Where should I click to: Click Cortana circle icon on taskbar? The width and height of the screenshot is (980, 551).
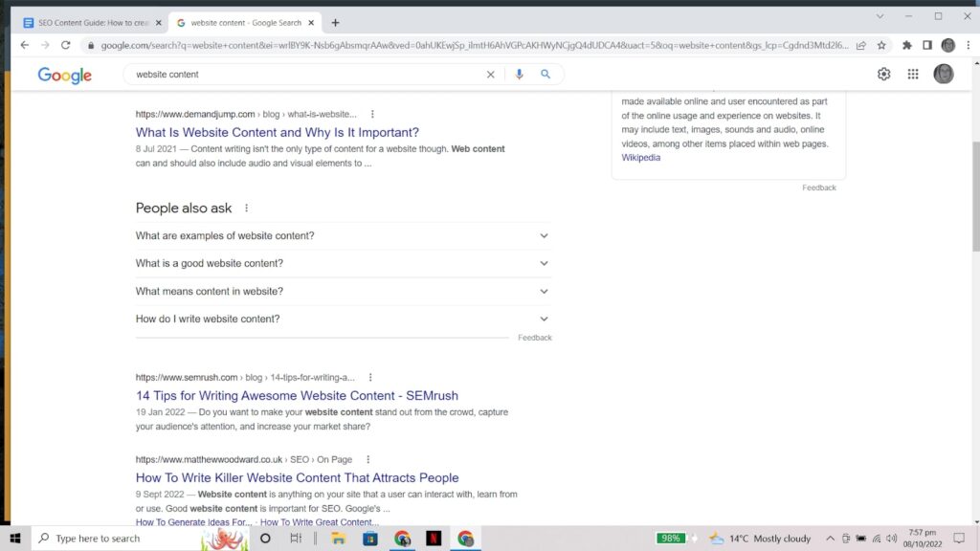click(266, 538)
